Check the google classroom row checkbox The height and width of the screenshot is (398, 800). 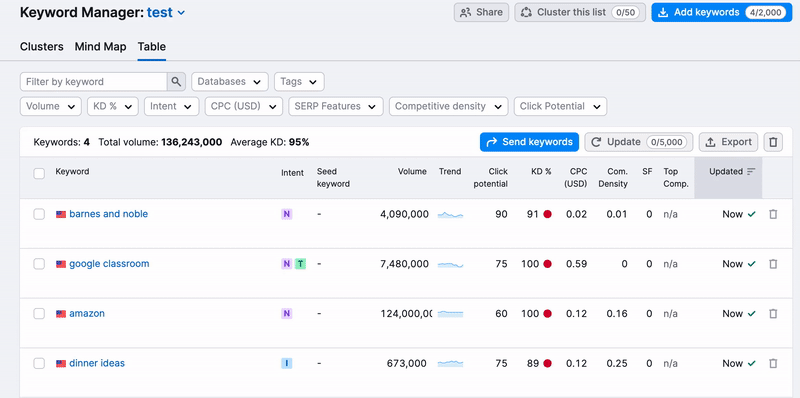[x=39, y=264]
